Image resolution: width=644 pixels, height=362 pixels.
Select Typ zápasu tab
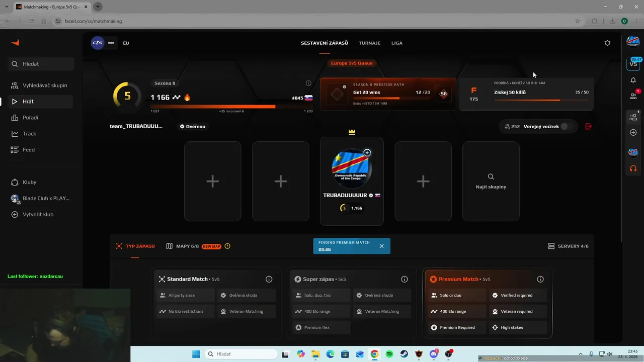point(135,246)
